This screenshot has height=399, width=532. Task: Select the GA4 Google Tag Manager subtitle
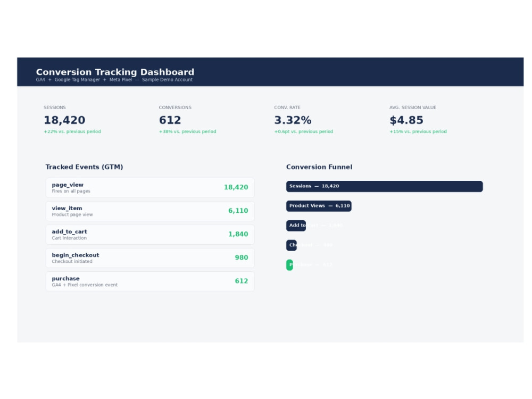click(114, 80)
